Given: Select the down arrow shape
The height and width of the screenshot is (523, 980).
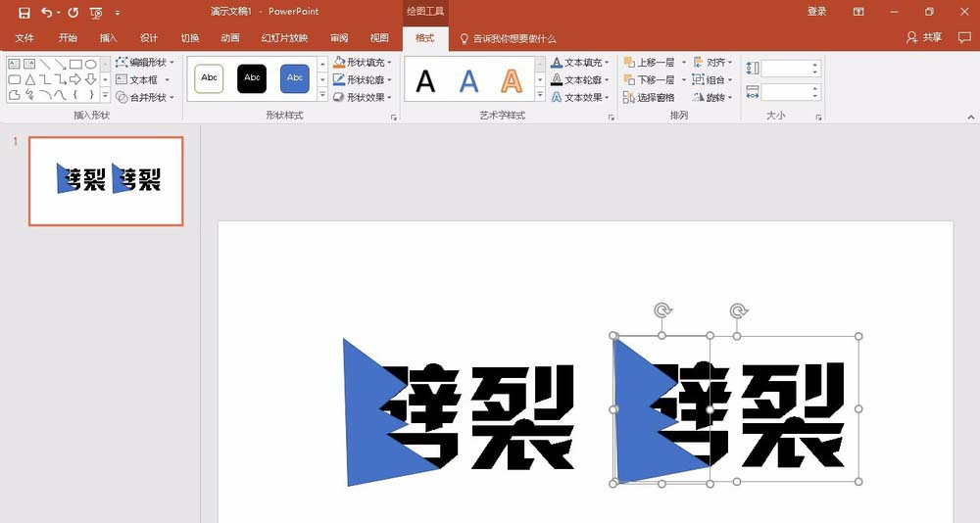Looking at the screenshot, I should click(x=90, y=79).
